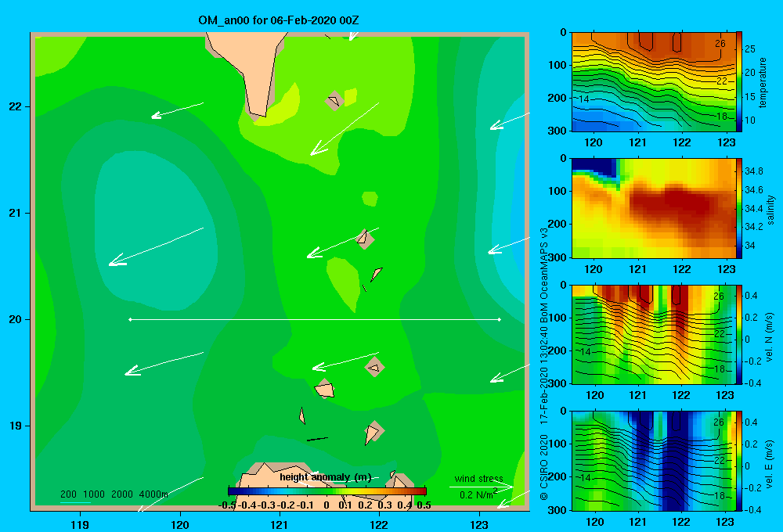Viewport: 783px width, 532px height.
Task: Click the '0.2 N/m²' wind stress scale text
Action: click(x=478, y=494)
